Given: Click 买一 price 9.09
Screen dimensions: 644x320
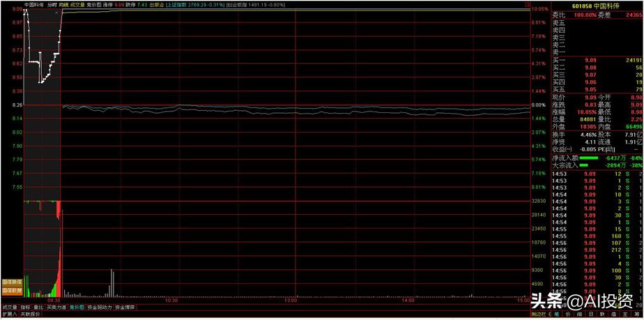Looking at the screenshot, I should pyautogui.click(x=590, y=61).
